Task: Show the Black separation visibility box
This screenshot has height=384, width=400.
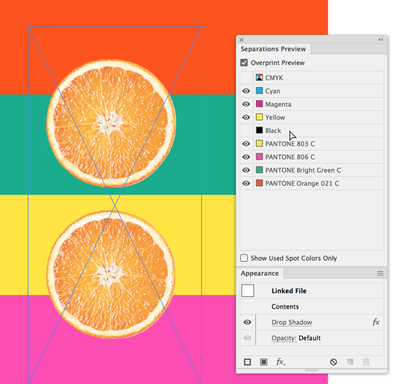Action: point(246,130)
